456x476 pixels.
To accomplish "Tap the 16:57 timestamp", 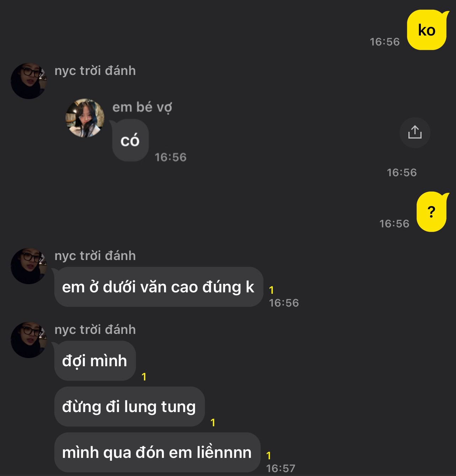I will [x=281, y=468].
